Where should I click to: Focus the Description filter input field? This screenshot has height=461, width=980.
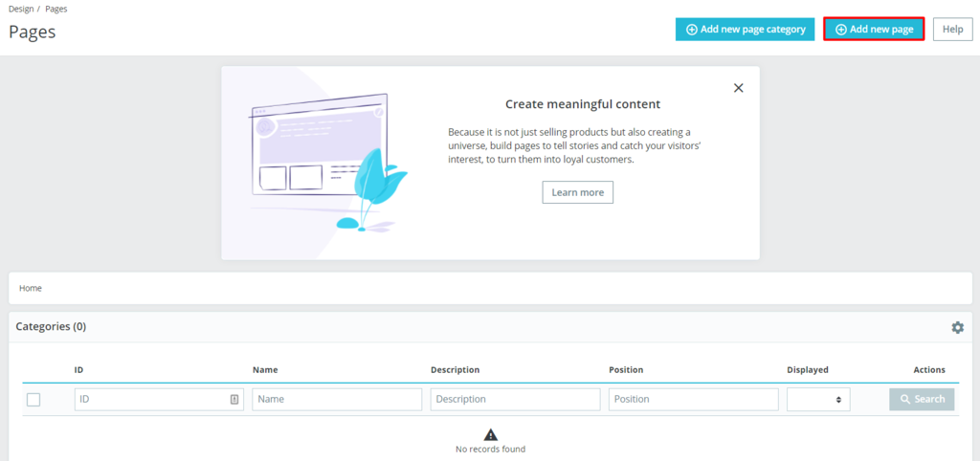[515, 400]
